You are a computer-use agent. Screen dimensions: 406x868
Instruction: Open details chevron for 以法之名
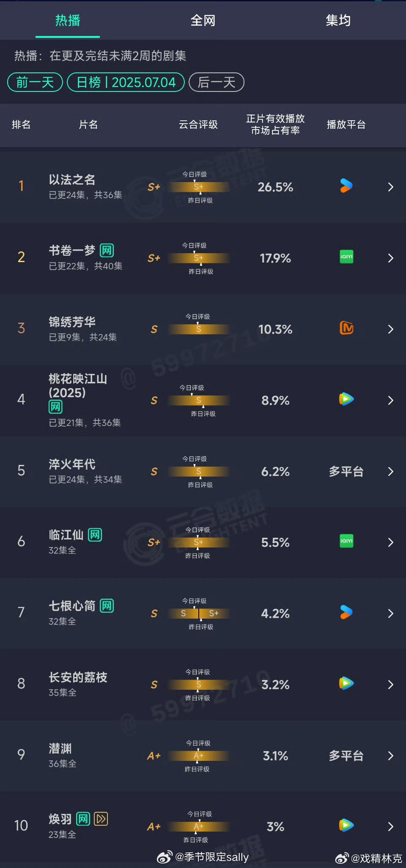[391, 187]
